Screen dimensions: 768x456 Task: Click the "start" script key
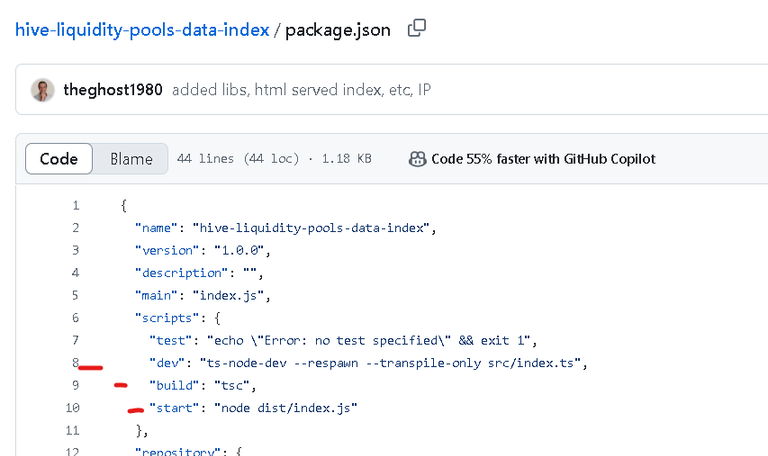pos(174,408)
